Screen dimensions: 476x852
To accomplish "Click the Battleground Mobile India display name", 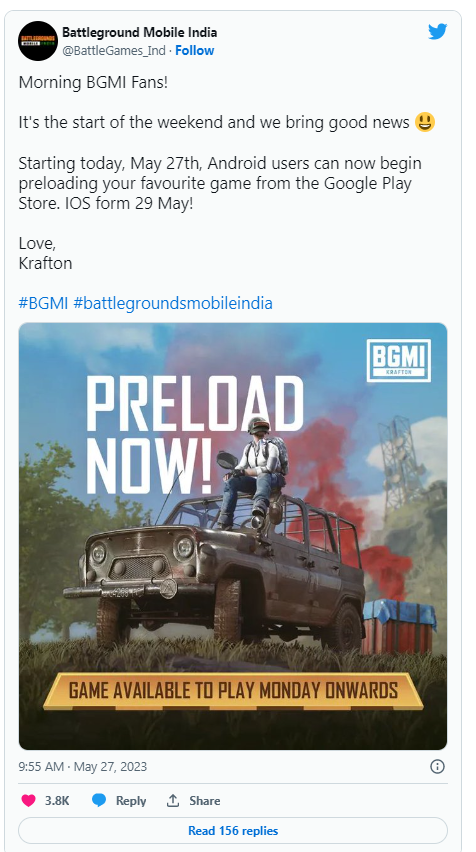I will click(140, 33).
